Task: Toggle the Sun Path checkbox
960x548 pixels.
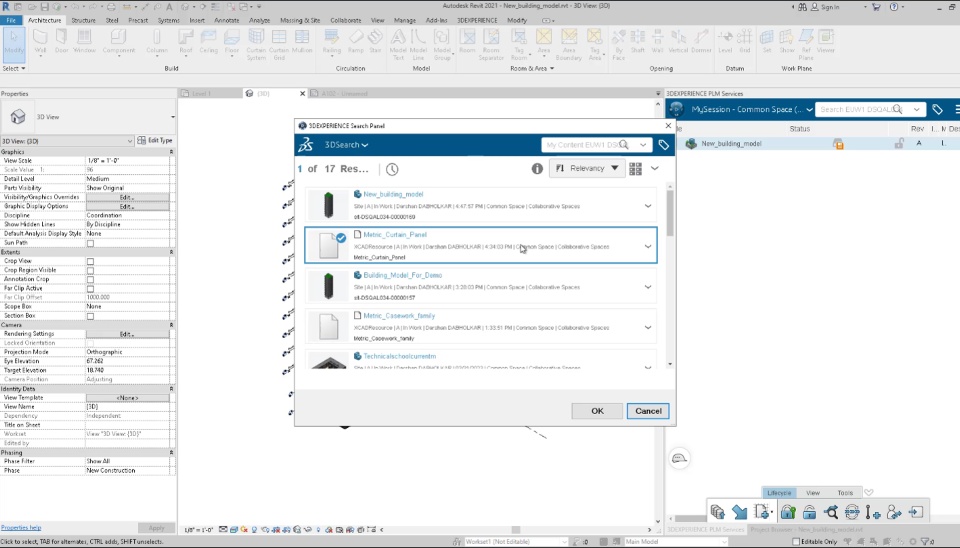Action: (x=90, y=243)
